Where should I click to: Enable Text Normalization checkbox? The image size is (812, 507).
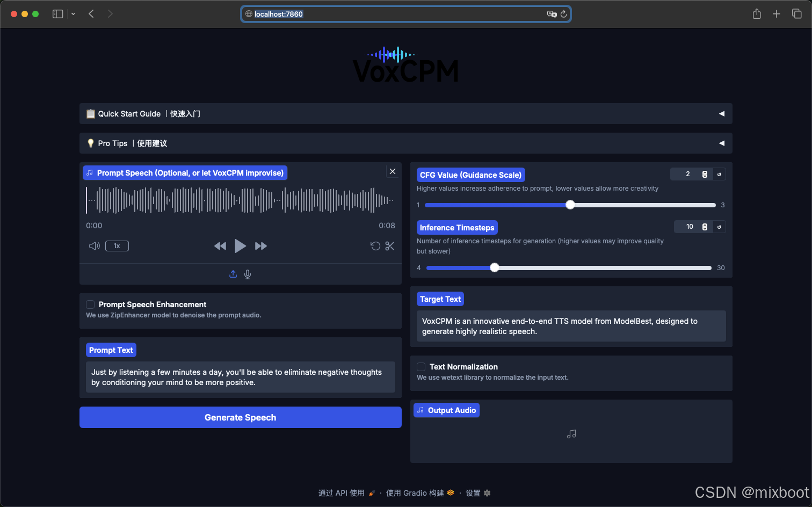click(x=421, y=367)
